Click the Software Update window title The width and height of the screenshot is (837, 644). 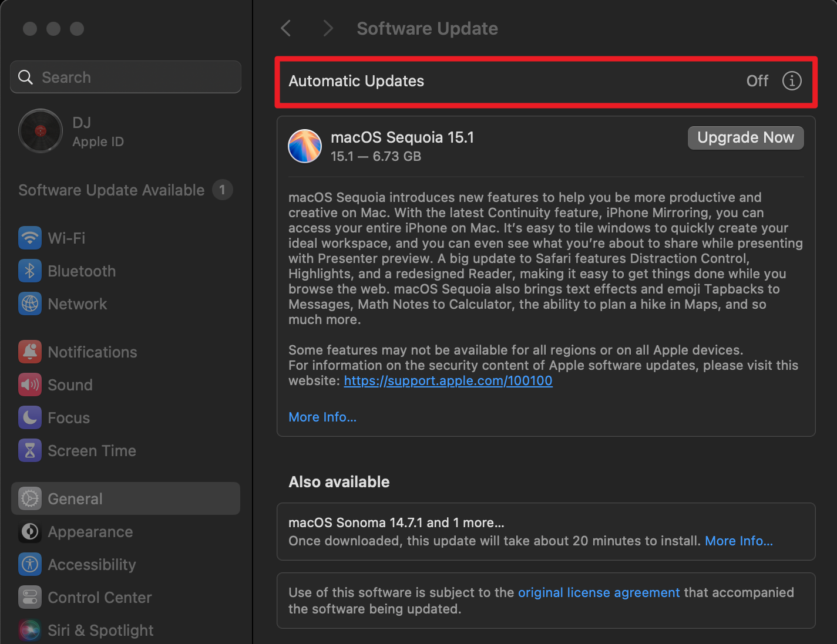coord(427,28)
